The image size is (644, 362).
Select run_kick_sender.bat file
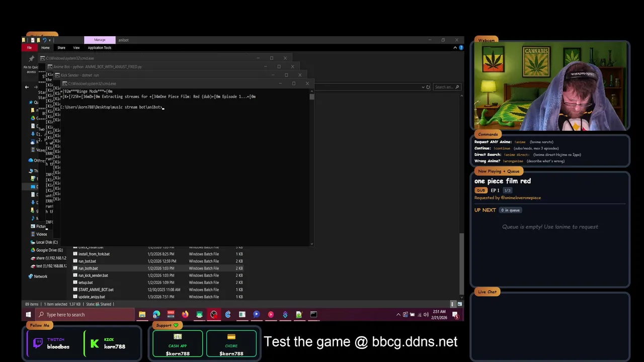pos(93,276)
